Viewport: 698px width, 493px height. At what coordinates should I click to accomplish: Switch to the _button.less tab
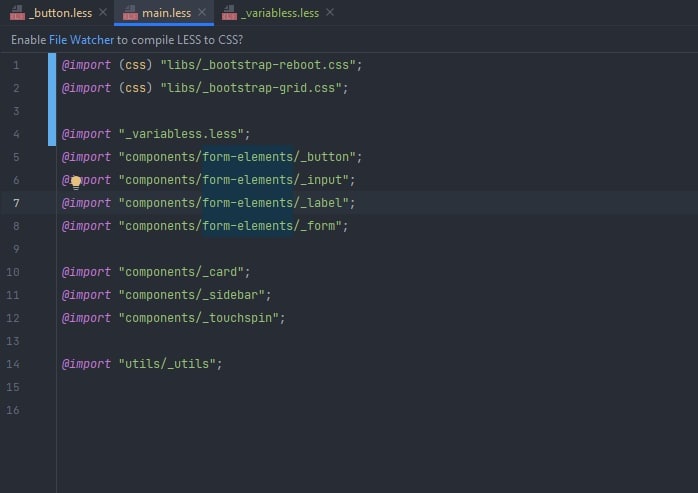click(60, 13)
